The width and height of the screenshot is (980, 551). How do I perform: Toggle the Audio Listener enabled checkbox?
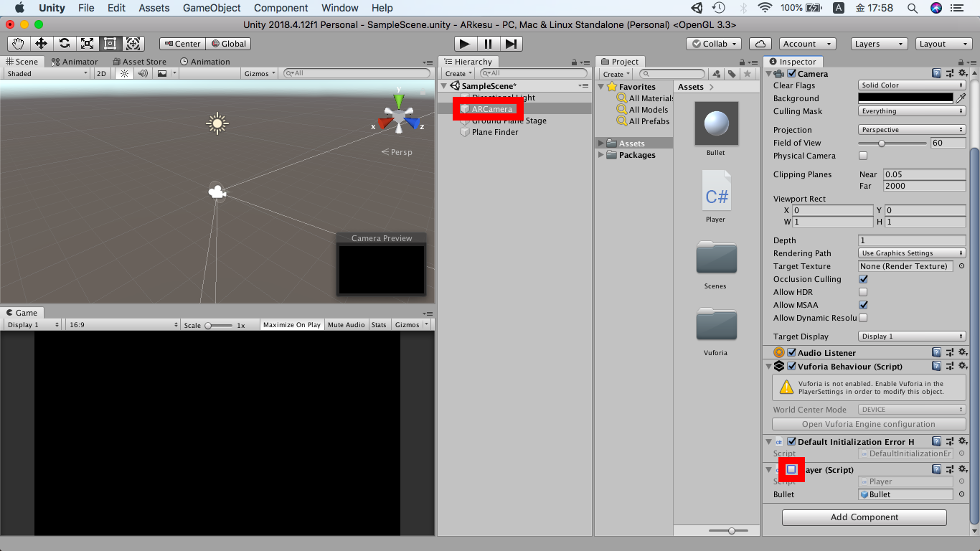point(792,352)
